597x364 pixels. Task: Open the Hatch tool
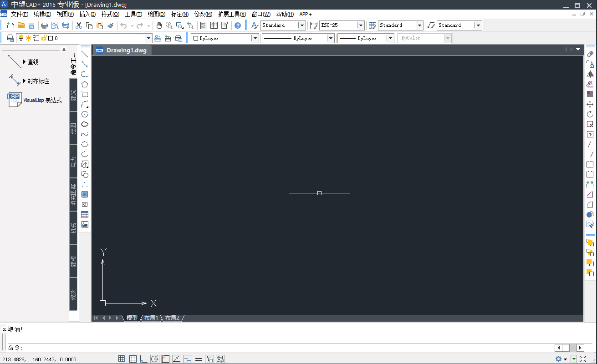(85, 194)
